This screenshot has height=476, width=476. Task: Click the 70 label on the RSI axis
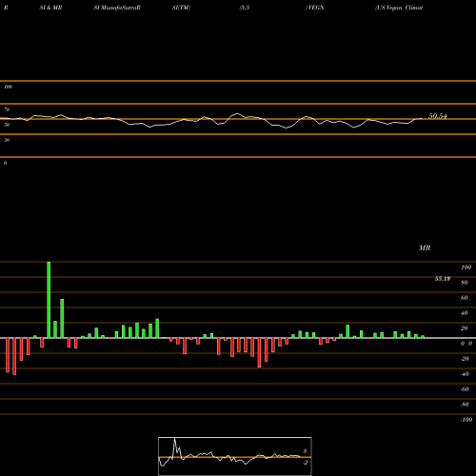pyautogui.click(x=7, y=109)
